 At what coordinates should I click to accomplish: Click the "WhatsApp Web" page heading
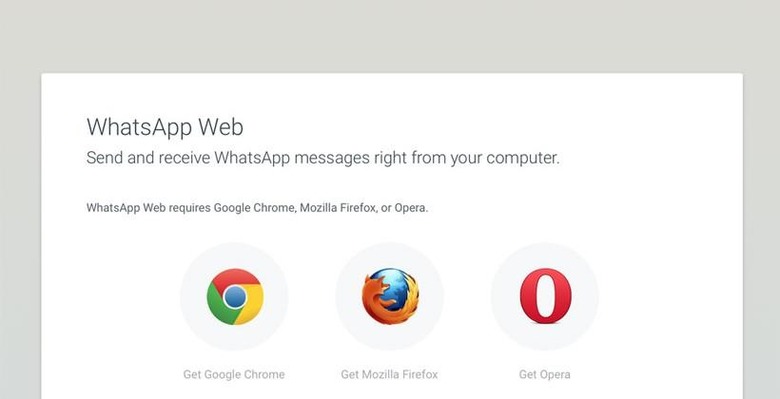click(165, 127)
